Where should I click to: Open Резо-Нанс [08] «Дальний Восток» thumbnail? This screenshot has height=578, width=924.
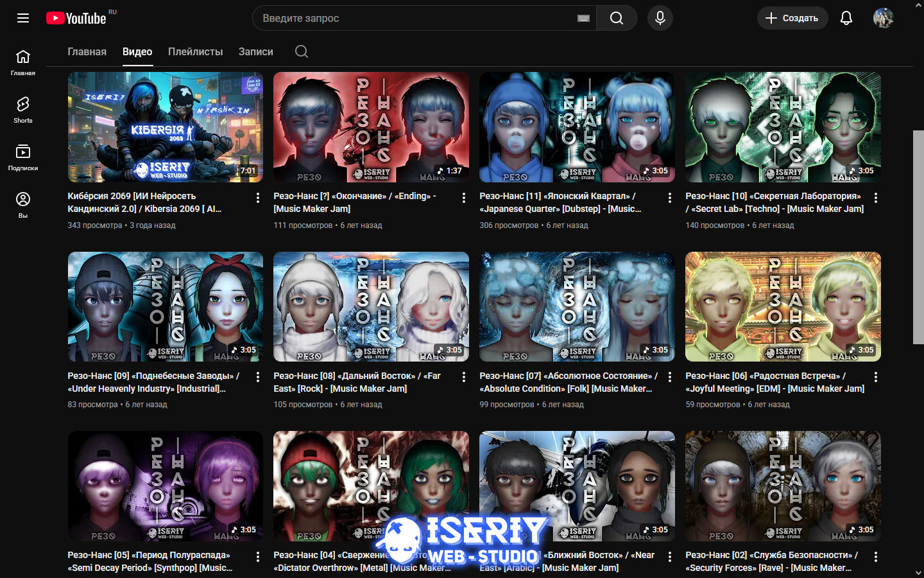(371, 306)
